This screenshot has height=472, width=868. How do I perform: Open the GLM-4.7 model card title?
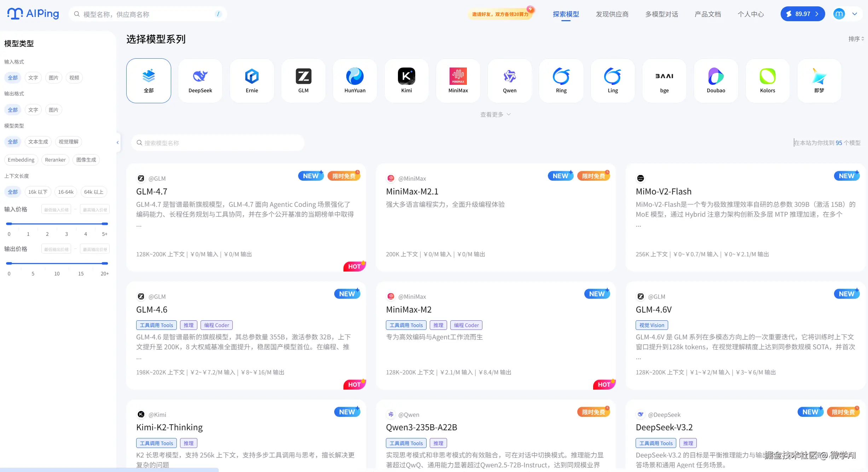click(152, 192)
